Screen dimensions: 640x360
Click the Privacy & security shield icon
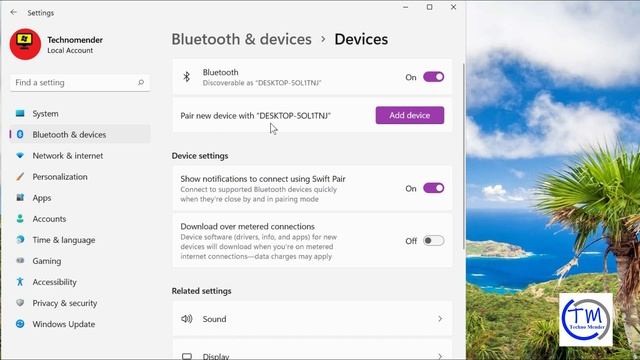point(20,303)
